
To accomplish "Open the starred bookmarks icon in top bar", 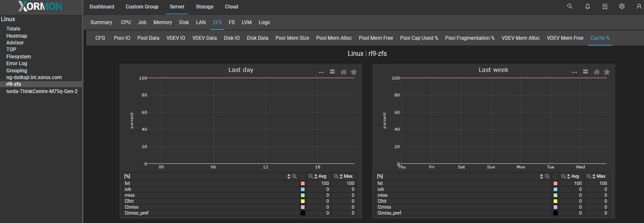I will click(605, 6).
